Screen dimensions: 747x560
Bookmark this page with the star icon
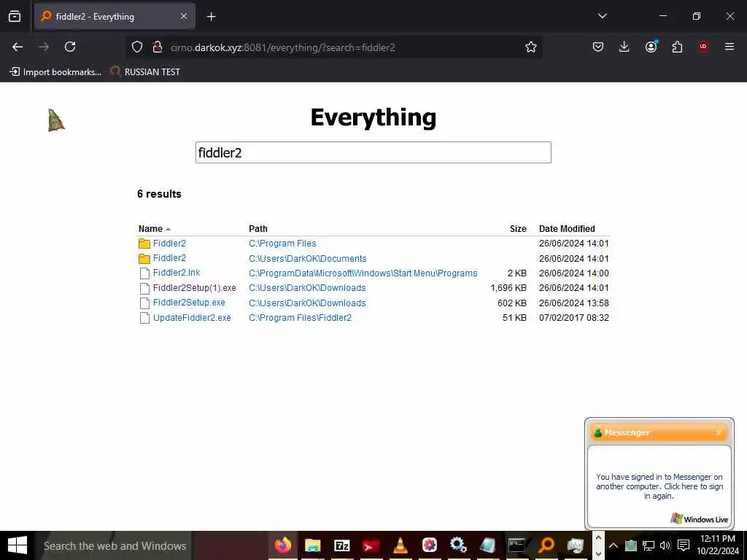pyautogui.click(x=531, y=47)
